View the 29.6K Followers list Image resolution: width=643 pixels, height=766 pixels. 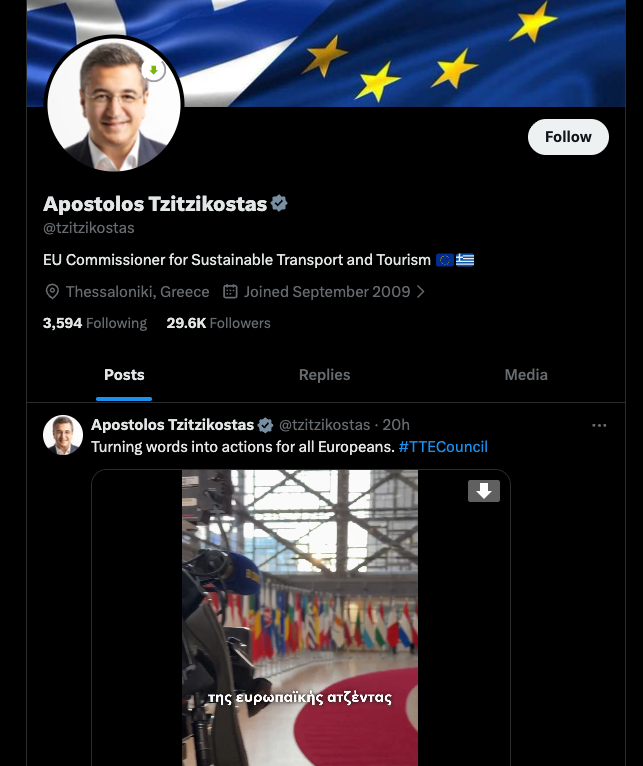coord(218,323)
